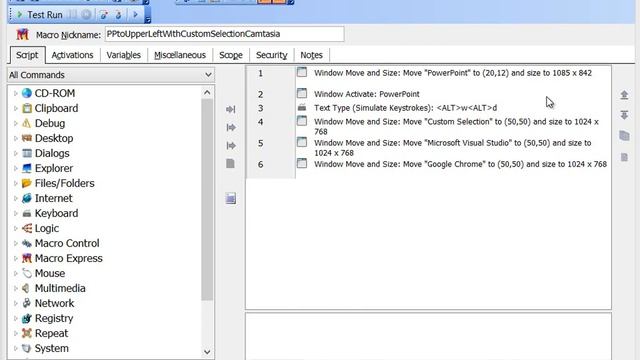The width and height of the screenshot is (640, 360).
Task: Open the Activations tab
Action: click(x=72, y=55)
